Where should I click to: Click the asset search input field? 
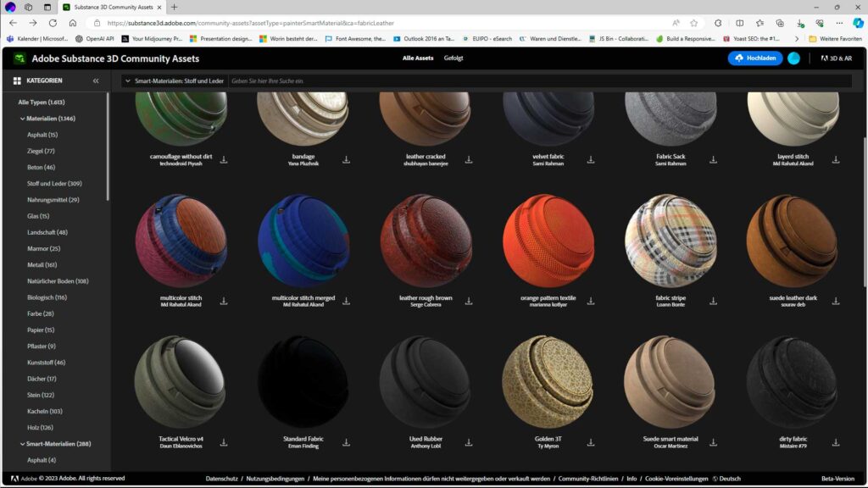click(540, 80)
